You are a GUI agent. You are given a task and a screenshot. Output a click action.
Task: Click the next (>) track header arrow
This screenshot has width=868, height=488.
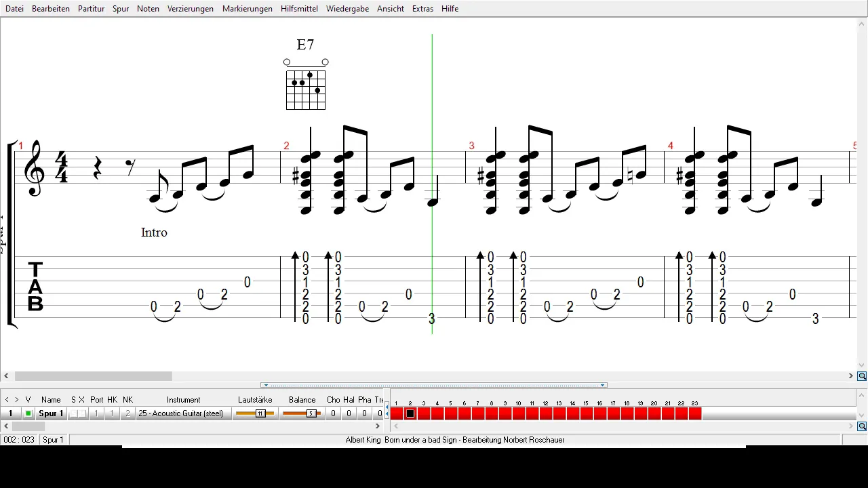(17, 400)
